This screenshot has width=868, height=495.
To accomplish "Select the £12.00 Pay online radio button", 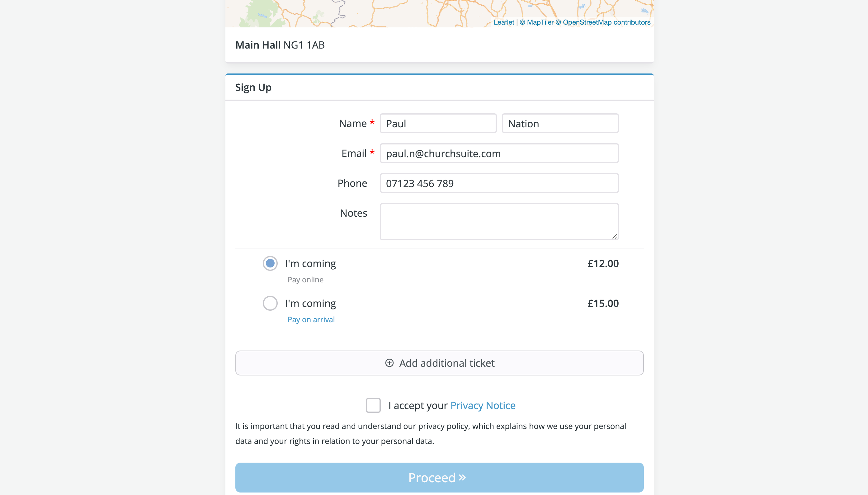I will 270,263.
